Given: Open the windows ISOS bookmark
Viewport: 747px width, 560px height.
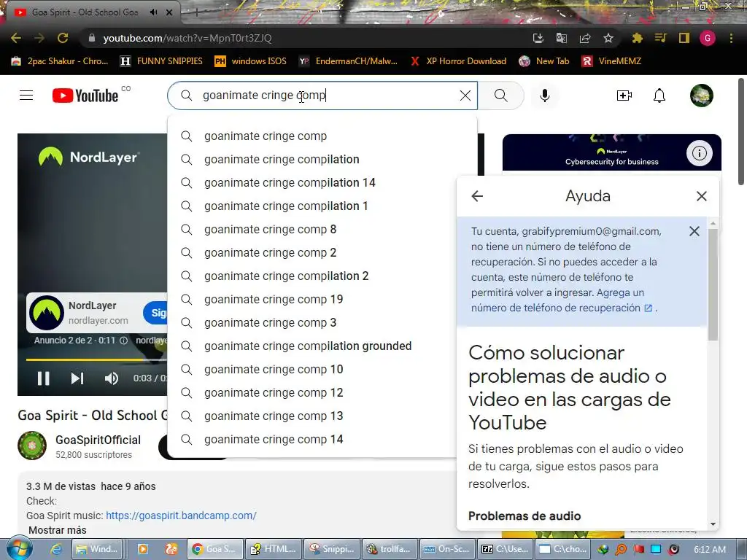Looking at the screenshot, I should [x=251, y=61].
